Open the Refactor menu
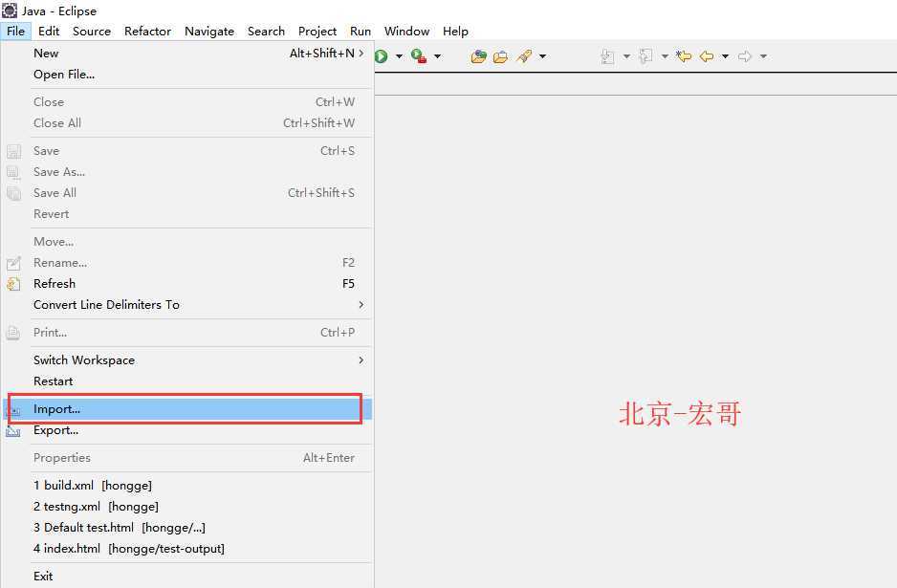897x588 pixels. click(147, 31)
